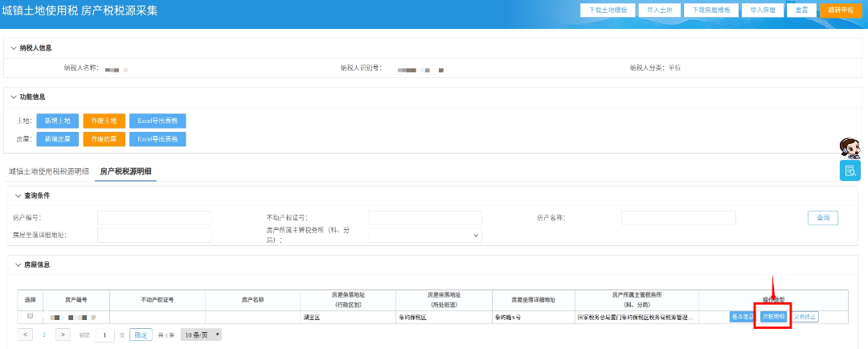Click the orange 作废土地 button
The width and height of the screenshot is (868, 349).
tap(104, 121)
